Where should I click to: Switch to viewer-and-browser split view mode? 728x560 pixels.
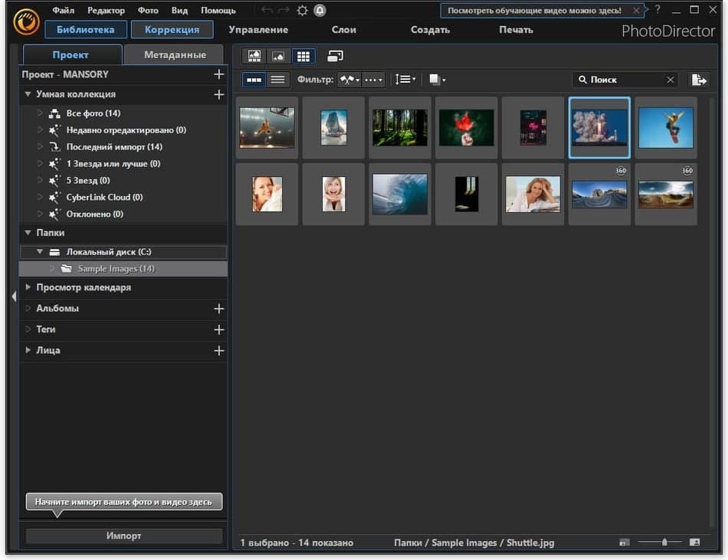[254, 56]
